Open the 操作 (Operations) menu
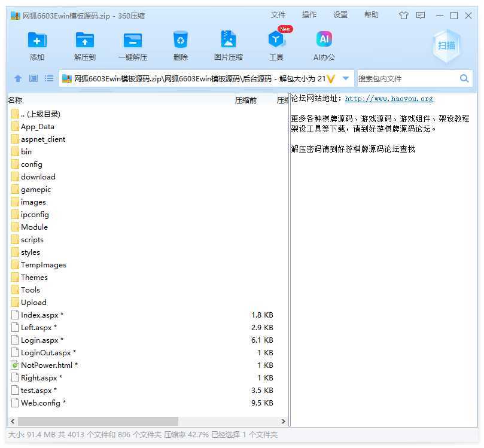This screenshot has height=448, width=484. click(309, 15)
